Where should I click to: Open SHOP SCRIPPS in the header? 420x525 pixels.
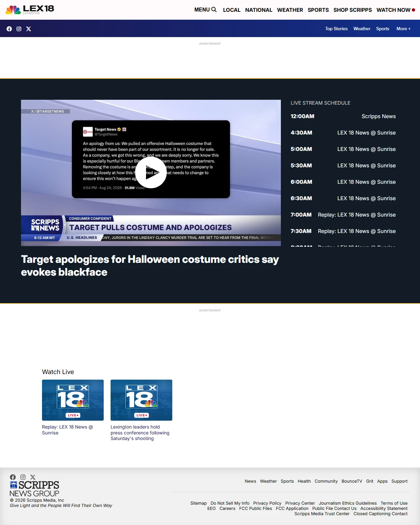[x=353, y=10]
